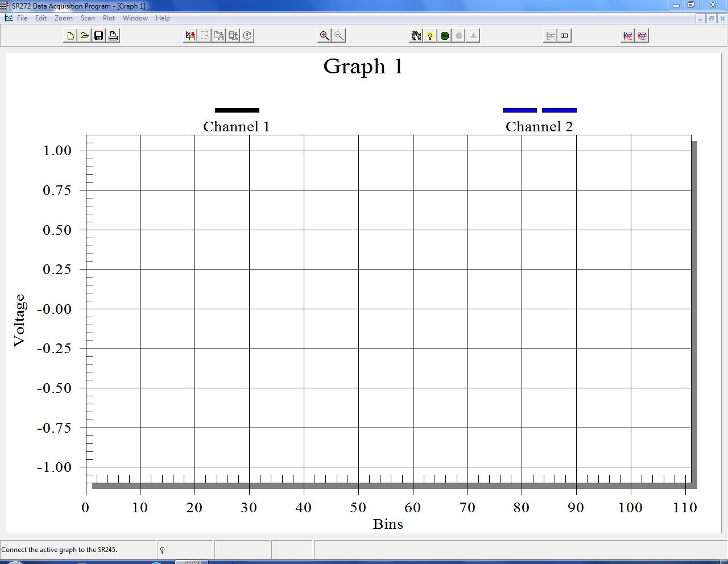Save the current graph data

coord(98,35)
